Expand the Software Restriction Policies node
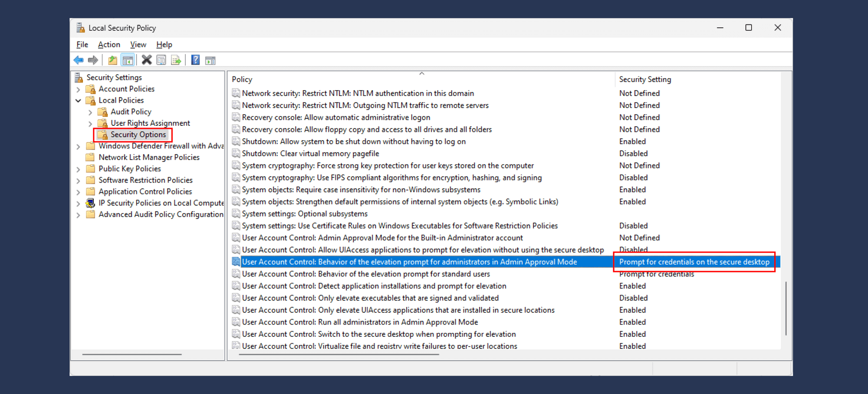The height and width of the screenshot is (394, 868). click(78, 181)
